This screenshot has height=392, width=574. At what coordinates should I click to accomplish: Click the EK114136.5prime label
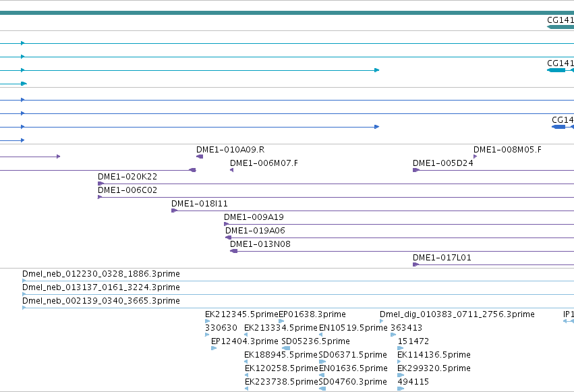click(434, 356)
